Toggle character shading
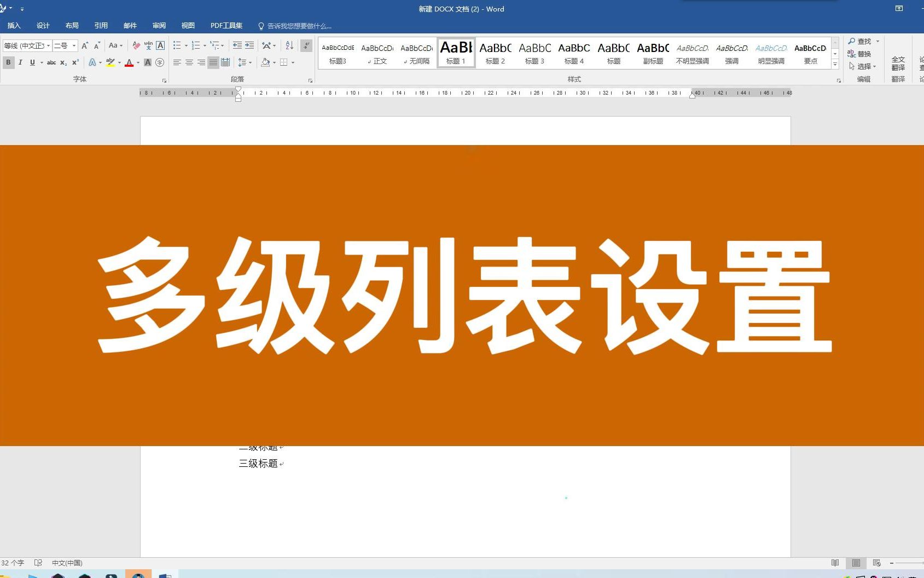Image resolution: width=924 pixels, height=578 pixels. [x=148, y=62]
